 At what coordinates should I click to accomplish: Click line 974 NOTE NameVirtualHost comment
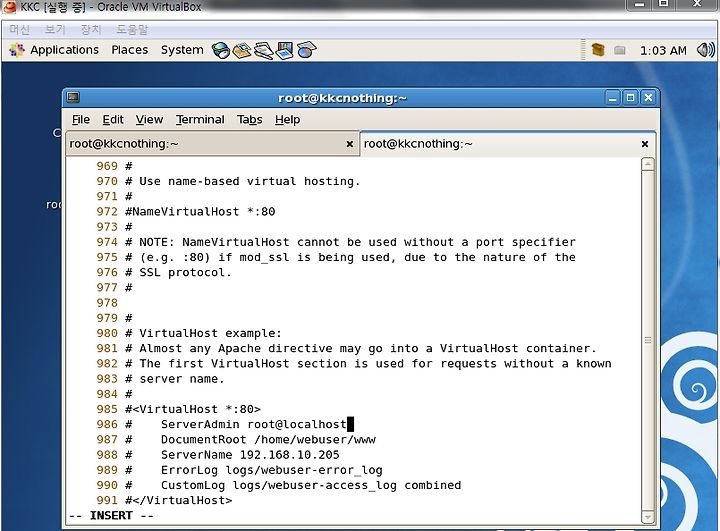pos(350,242)
